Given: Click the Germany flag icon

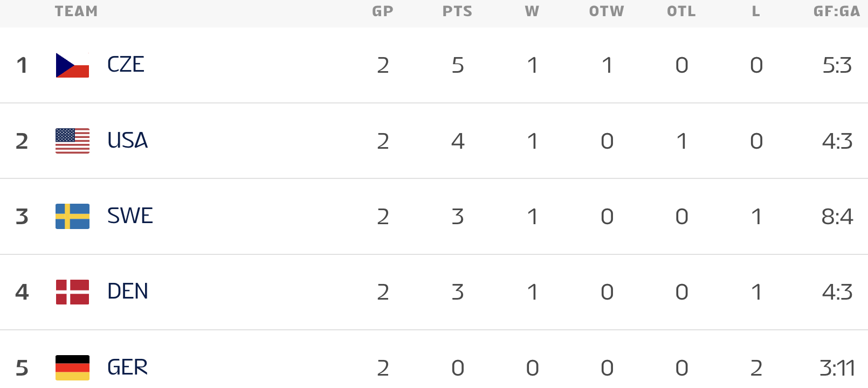Looking at the screenshot, I should [72, 368].
